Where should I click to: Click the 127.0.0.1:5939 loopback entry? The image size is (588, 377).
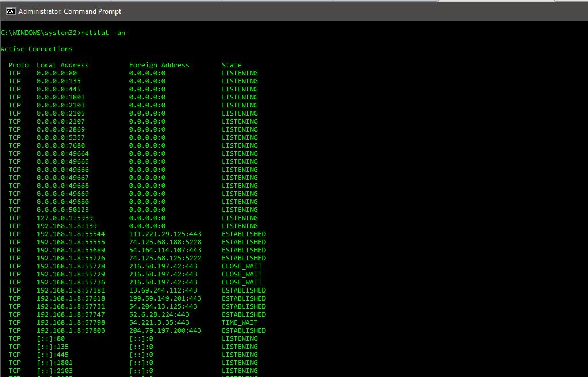coord(61,218)
